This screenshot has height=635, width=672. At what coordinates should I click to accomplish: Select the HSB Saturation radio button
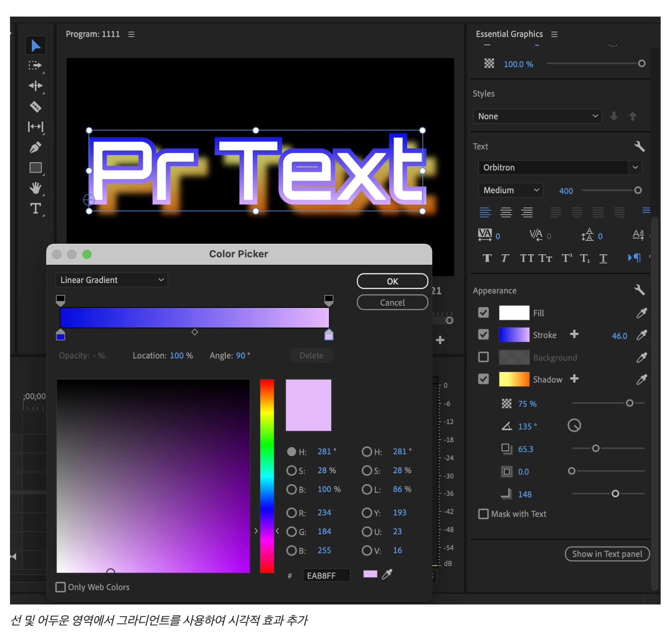point(291,471)
